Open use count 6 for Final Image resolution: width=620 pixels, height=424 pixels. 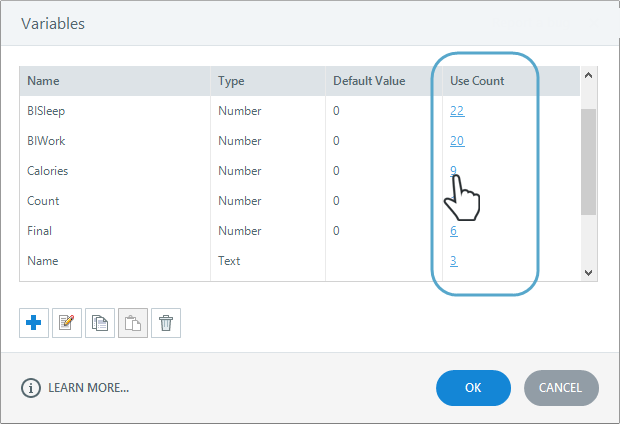coord(454,231)
